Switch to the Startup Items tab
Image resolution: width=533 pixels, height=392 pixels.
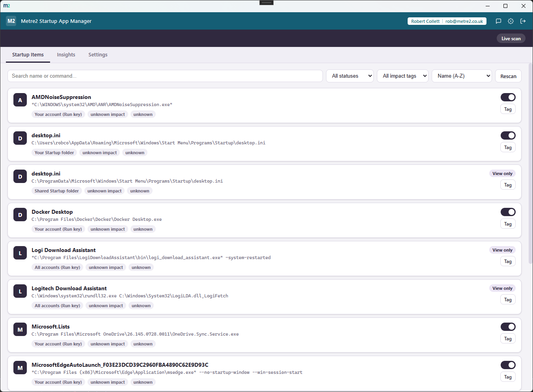(x=28, y=55)
